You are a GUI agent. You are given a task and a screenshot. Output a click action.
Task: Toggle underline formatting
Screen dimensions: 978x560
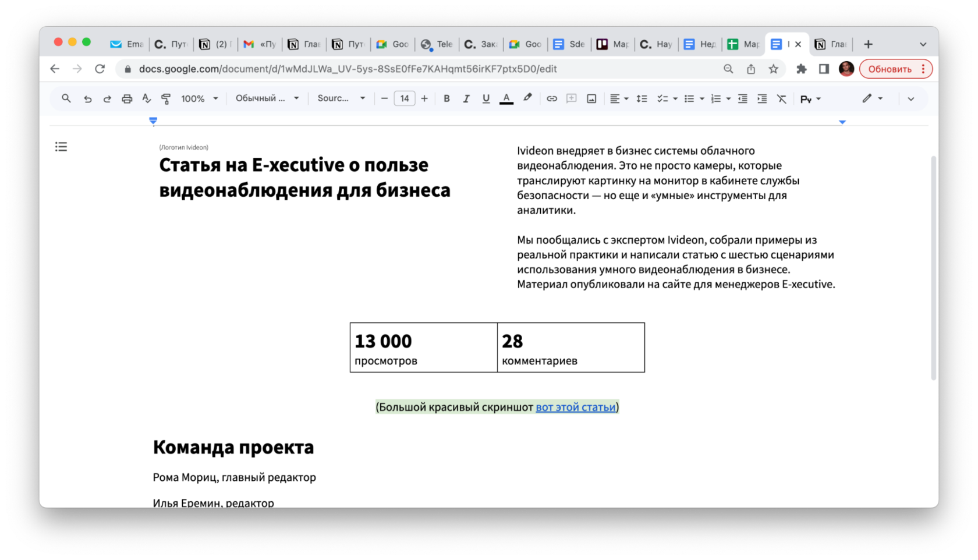tap(486, 99)
